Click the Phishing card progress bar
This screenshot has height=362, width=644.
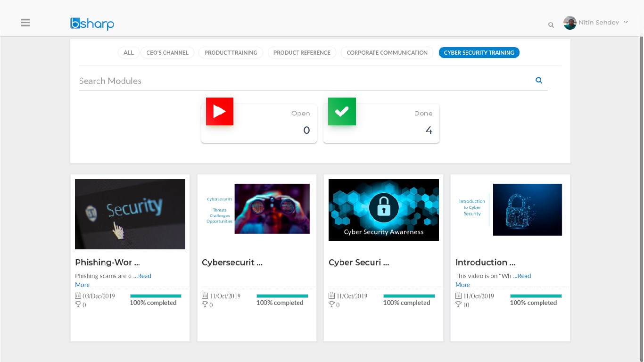(156, 296)
